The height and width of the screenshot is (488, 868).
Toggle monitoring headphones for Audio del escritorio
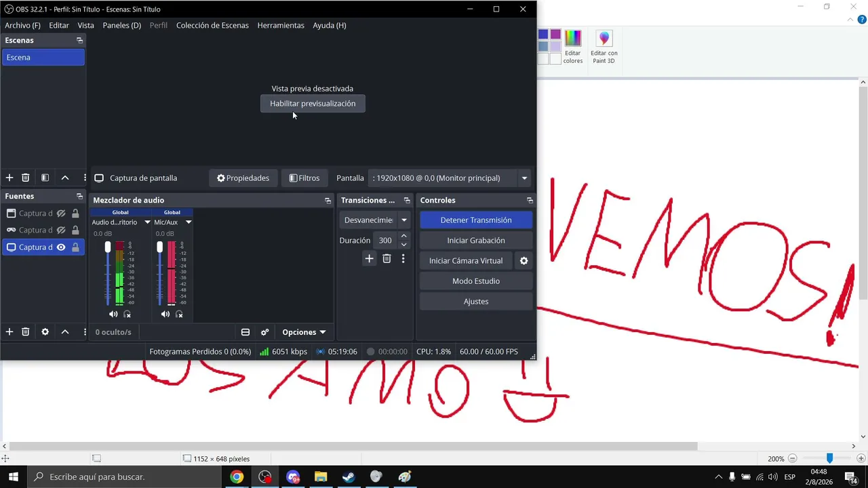tap(127, 314)
